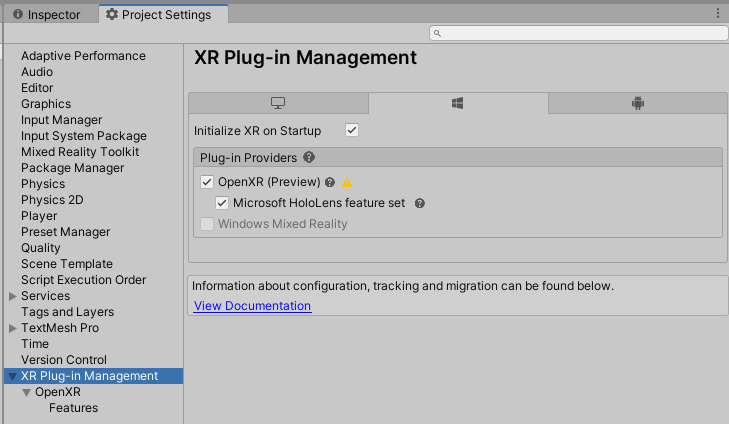This screenshot has width=729, height=424.
Task: Open Graphics settings
Action: pos(46,104)
